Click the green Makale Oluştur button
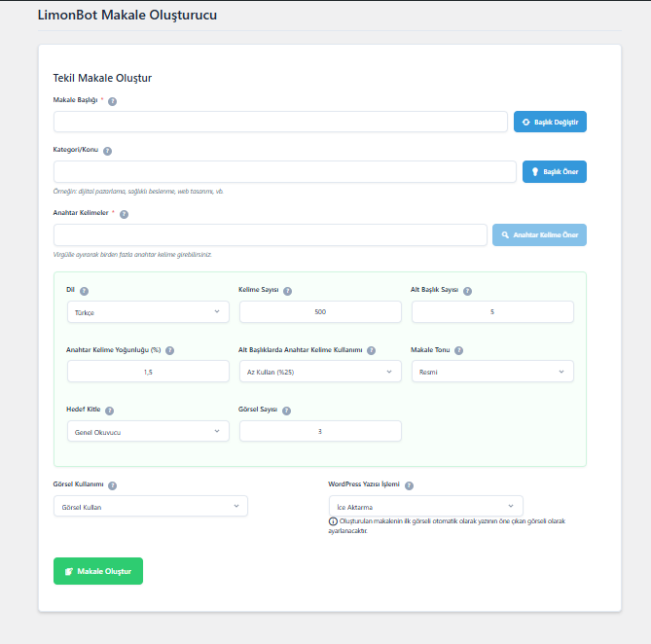Viewport: 651px width, 644px height. point(98,571)
